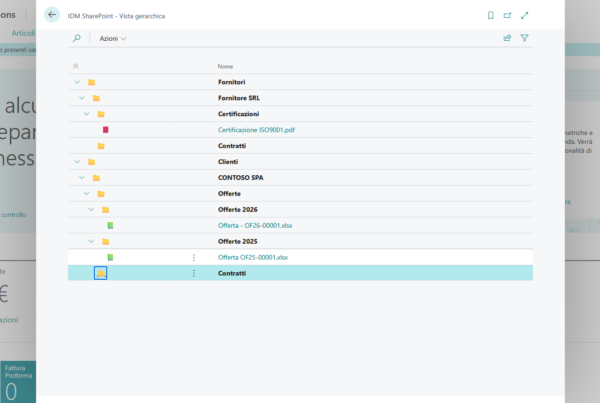Viewport: 600px width, 403px height.
Task: Click the bookmark icon in header
Action: click(491, 15)
